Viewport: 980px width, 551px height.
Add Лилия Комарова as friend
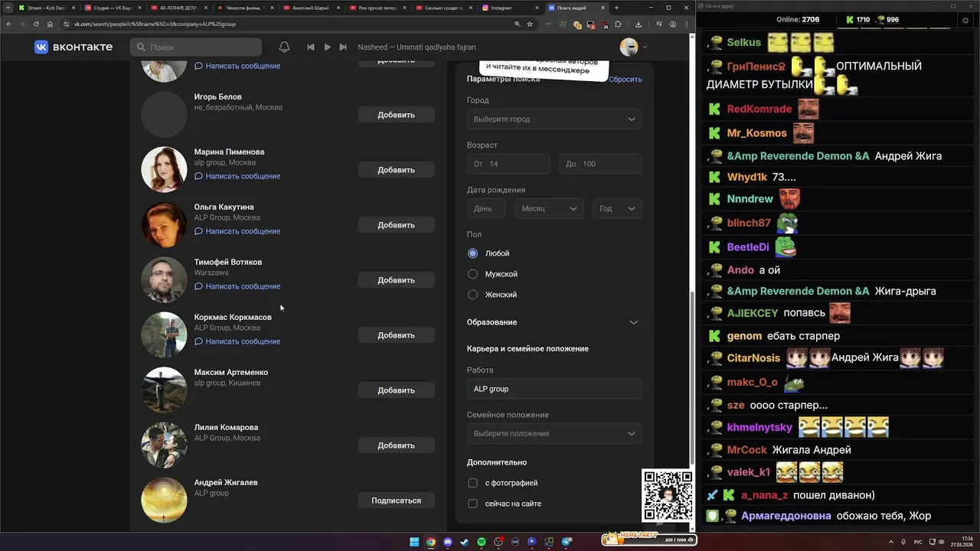[396, 445]
